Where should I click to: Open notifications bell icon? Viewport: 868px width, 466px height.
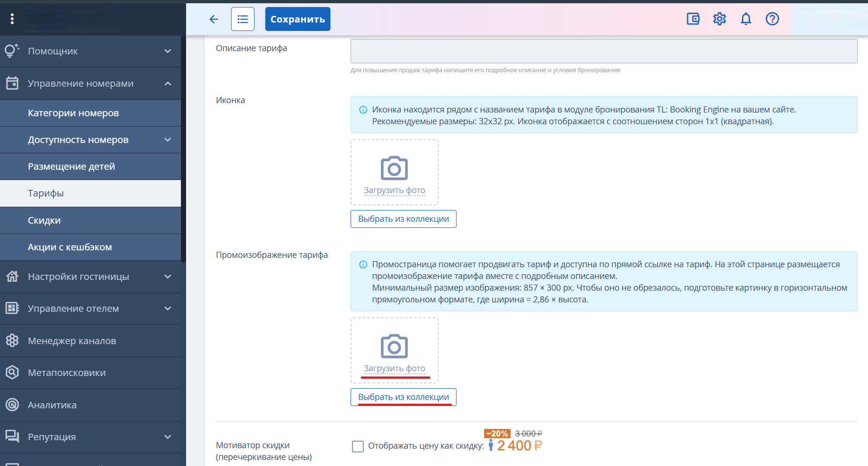pos(746,19)
